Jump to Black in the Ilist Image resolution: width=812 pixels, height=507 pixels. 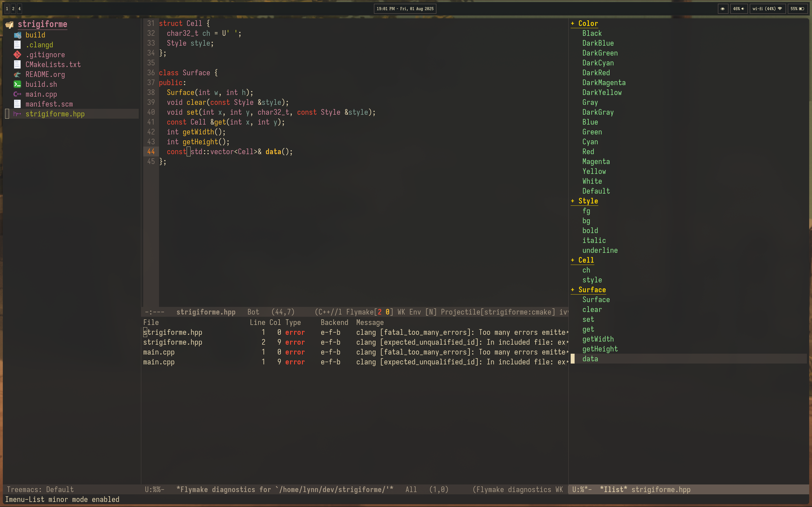pos(592,33)
